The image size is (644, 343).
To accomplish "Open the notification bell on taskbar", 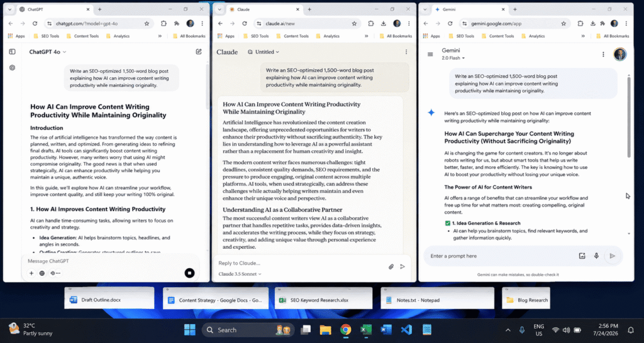I will click(x=631, y=330).
